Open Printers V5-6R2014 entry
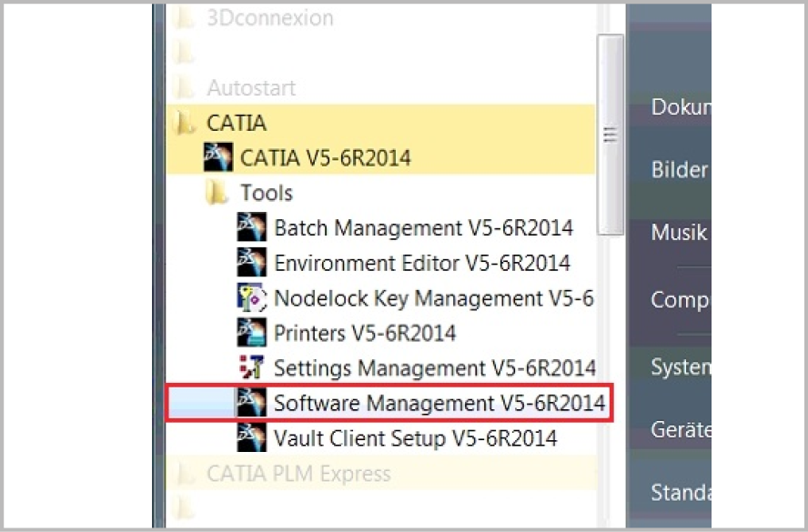The width and height of the screenshot is (808, 532). point(365,333)
